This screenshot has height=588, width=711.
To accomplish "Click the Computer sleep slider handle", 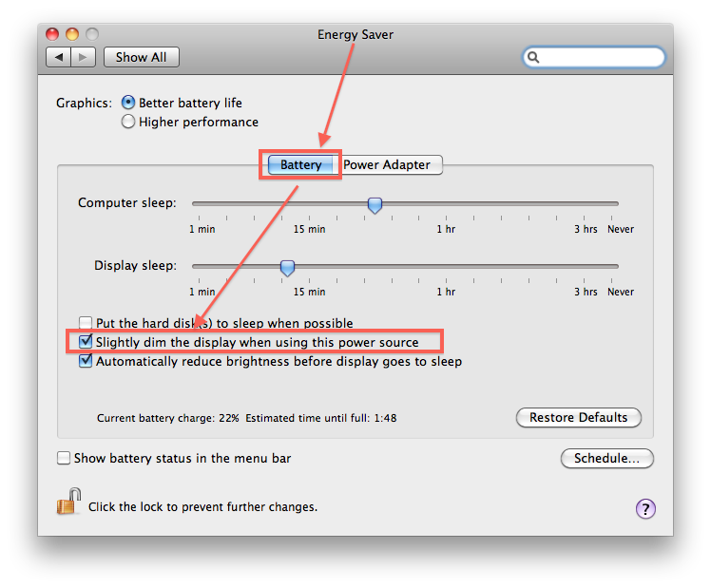I will 375,205.
